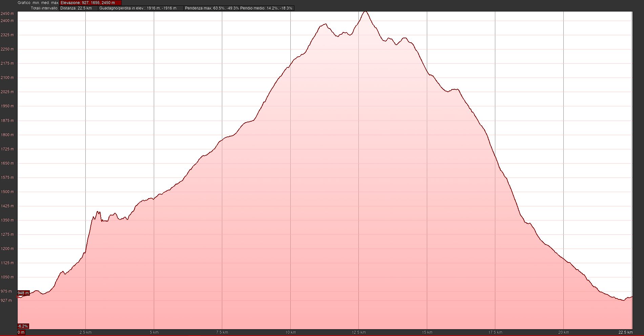Click the 1650 m elevation axis label
Screen dimensions: 644x336
pos(7,163)
